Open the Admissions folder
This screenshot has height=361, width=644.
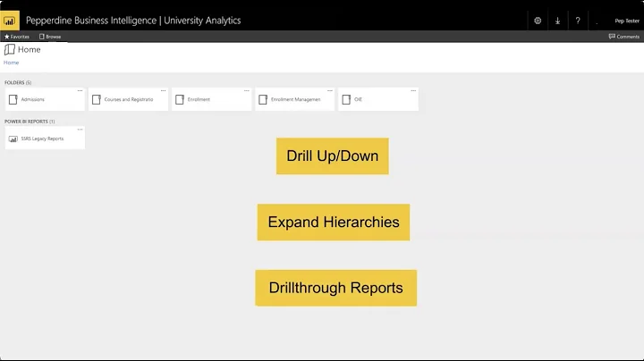click(x=45, y=99)
